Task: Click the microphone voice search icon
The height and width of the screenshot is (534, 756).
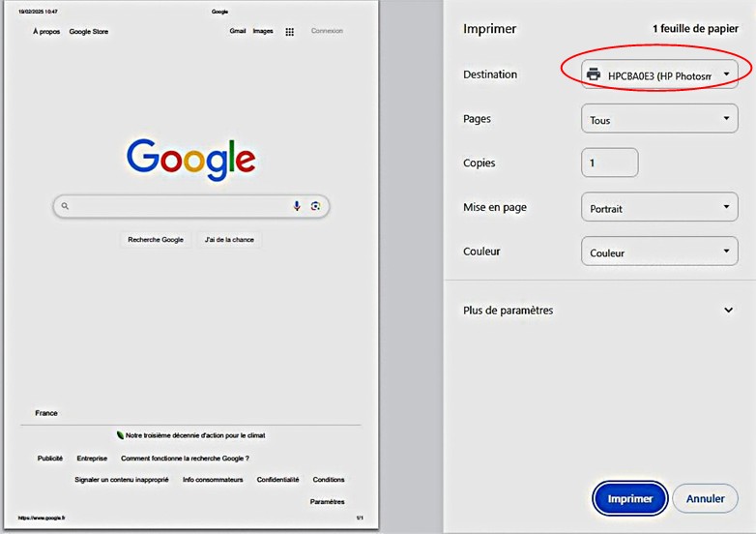Action: (x=297, y=206)
